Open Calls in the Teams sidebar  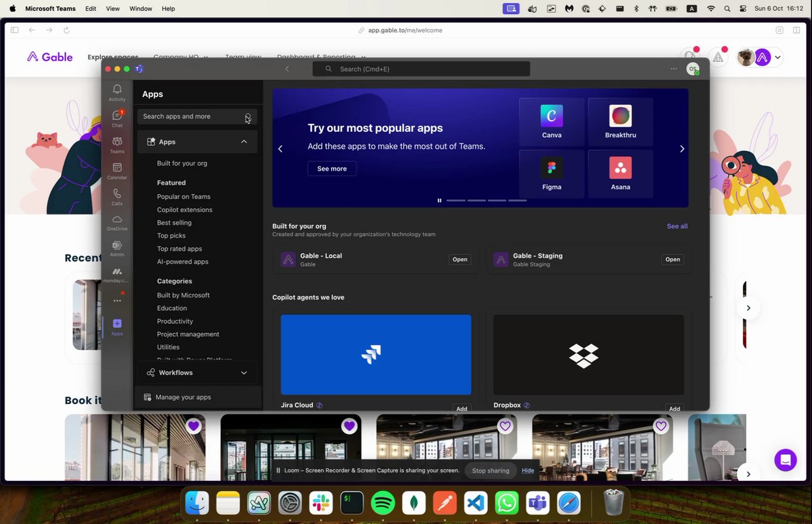point(117,197)
